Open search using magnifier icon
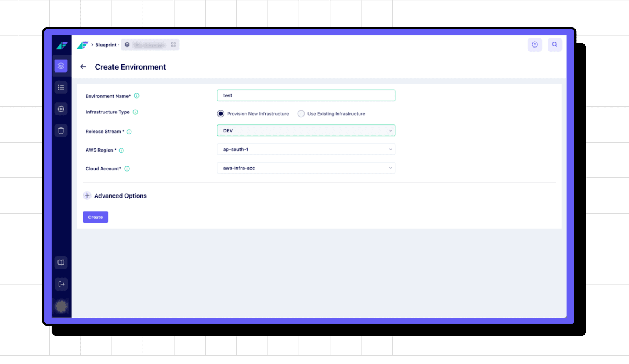Viewport: 629px width, 364px height. [x=555, y=45]
